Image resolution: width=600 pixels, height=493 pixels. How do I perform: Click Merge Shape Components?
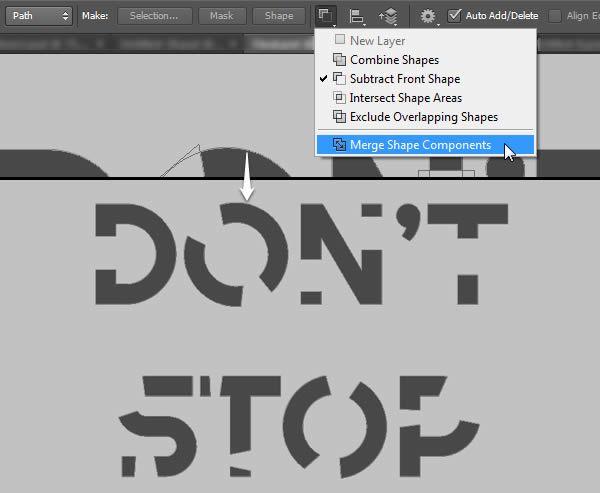coord(426,145)
